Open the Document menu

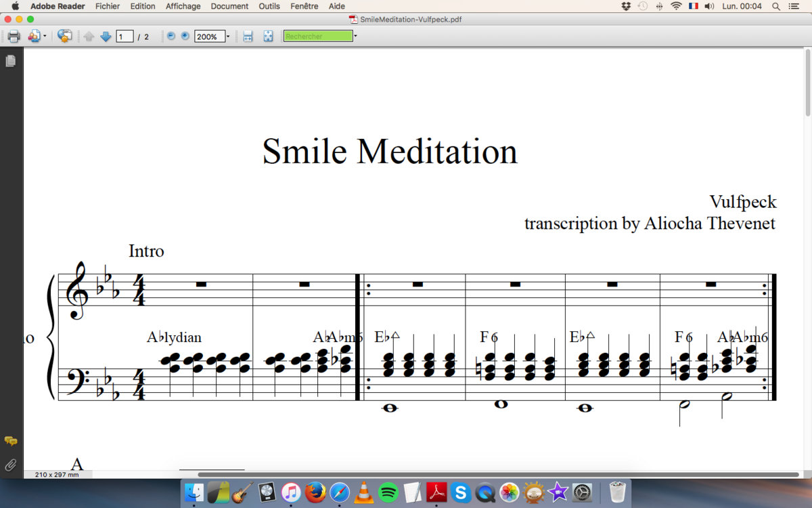229,6
